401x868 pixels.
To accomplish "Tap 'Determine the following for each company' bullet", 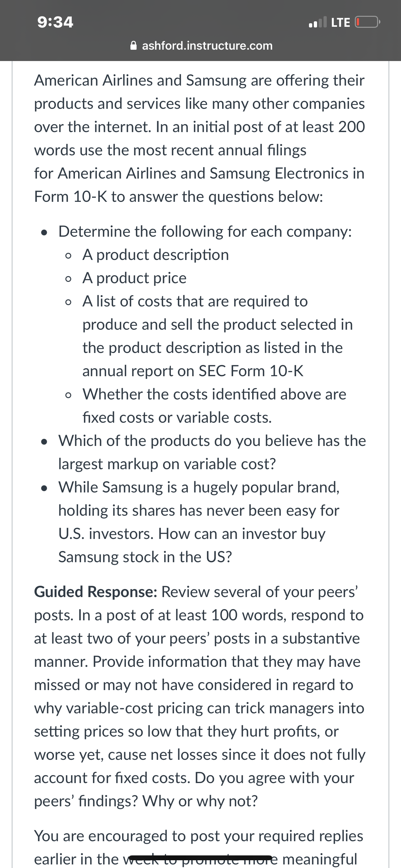I will pyautogui.click(x=205, y=232).
